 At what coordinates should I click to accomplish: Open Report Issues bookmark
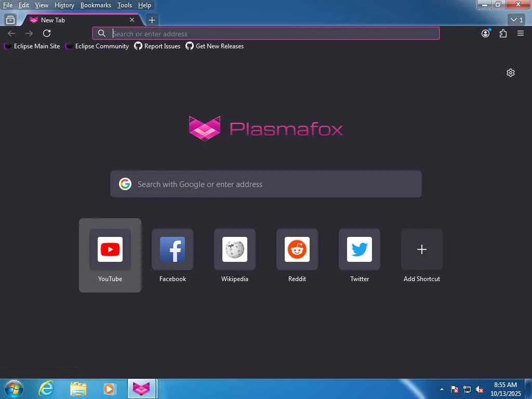coord(157,46)
